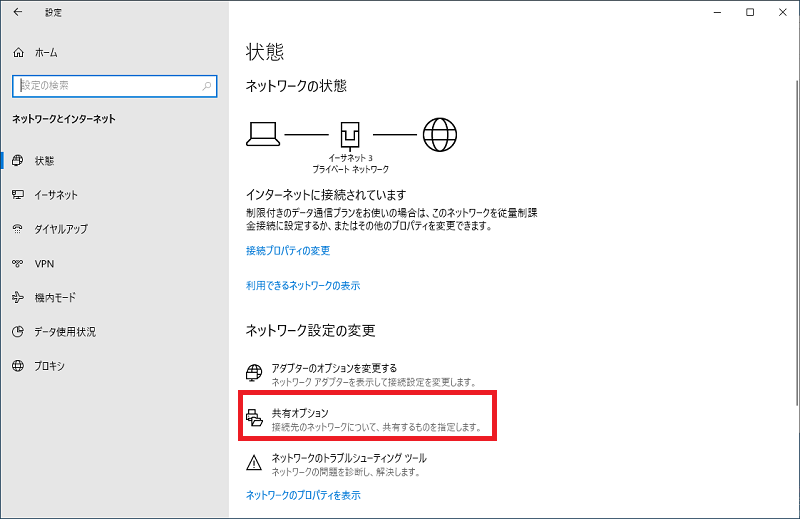Click the data usage pie icon

(x=18, y=332)
